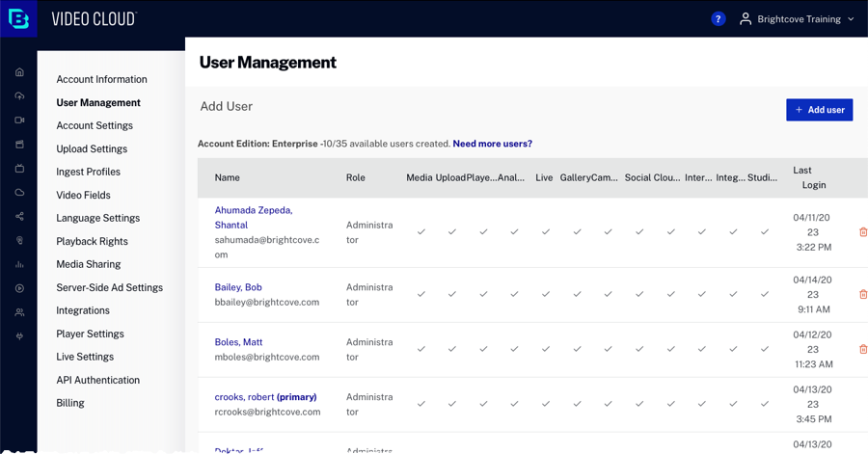
Task: Go to Billing in the admin menu
Action: (70, 403)
